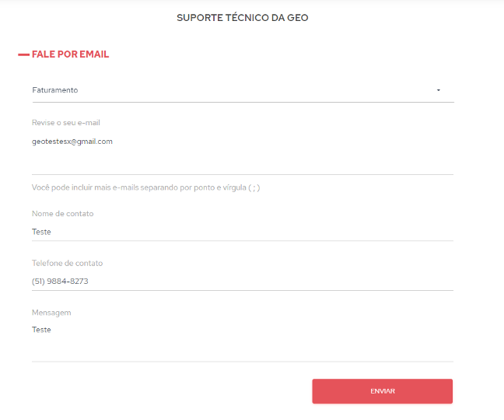Click the phone number (51) 9884-8273 field
Image resolution: width=504 pixels, height=420 pixels.
(x=243, y=282)
